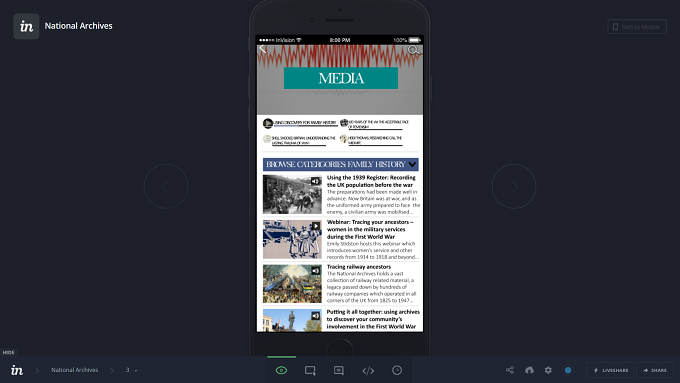Image resolution: width=680 pixels, height=383 pixels.
Task: Click the Share button
Action: (655, 370)
